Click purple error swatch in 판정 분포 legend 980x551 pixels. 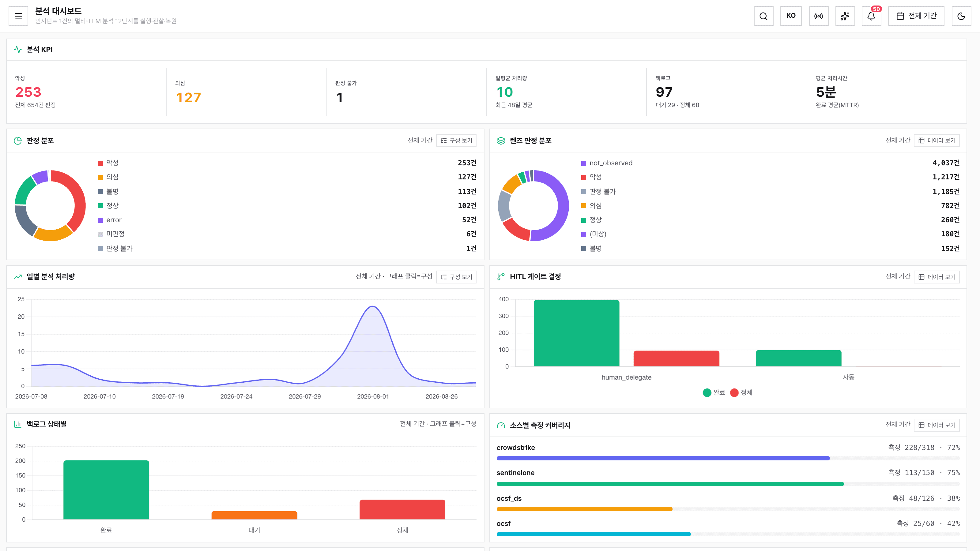[100, 220]
